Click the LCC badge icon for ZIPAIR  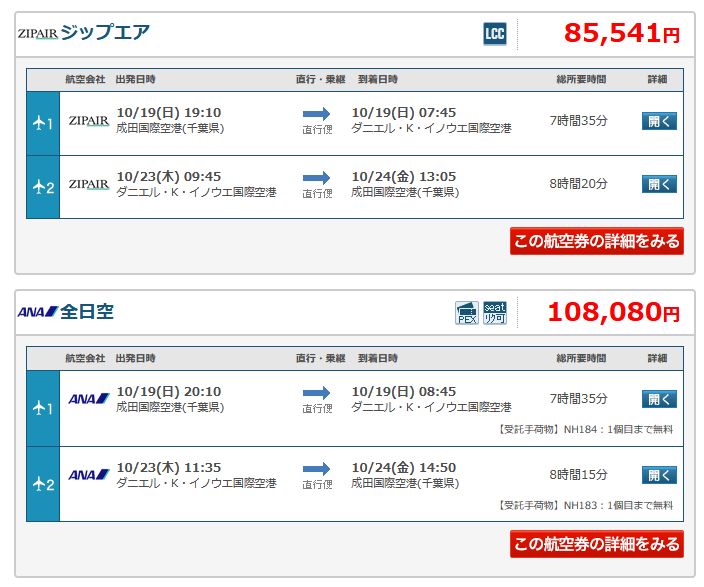tap(494, 34)
